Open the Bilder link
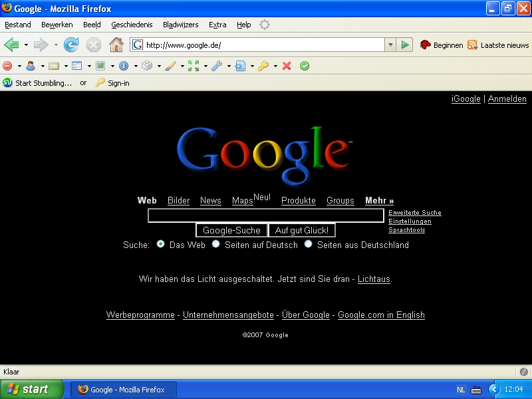Image resolution: width=532 pixels, height=399 pixels. (178, 201)
